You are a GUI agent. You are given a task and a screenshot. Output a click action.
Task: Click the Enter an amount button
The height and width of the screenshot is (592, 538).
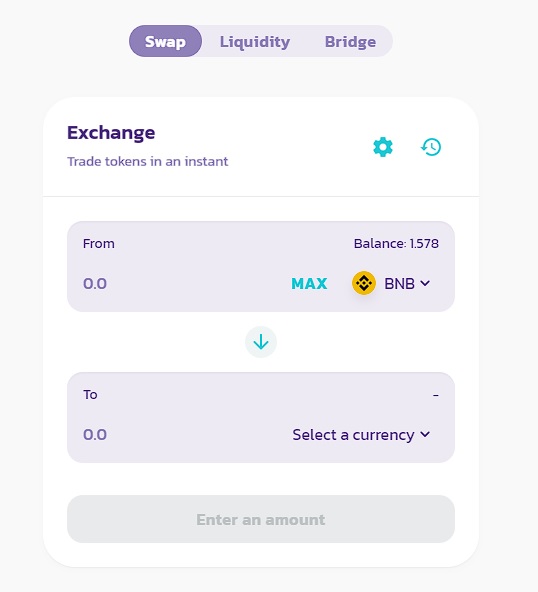(x=261, y=519)
